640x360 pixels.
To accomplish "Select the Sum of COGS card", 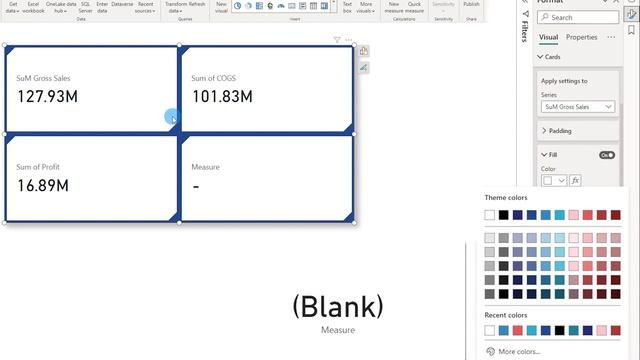I will [x=267, y=89].
